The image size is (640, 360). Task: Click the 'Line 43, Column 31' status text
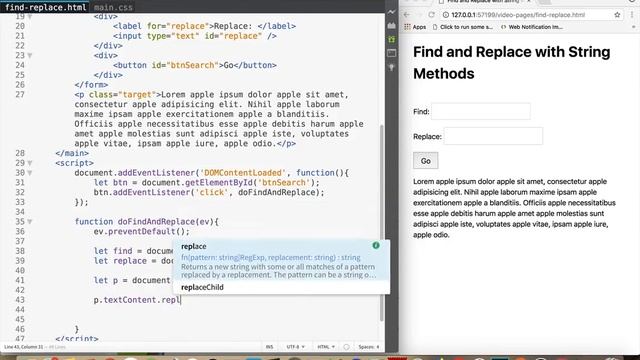(x=23, y=347)
